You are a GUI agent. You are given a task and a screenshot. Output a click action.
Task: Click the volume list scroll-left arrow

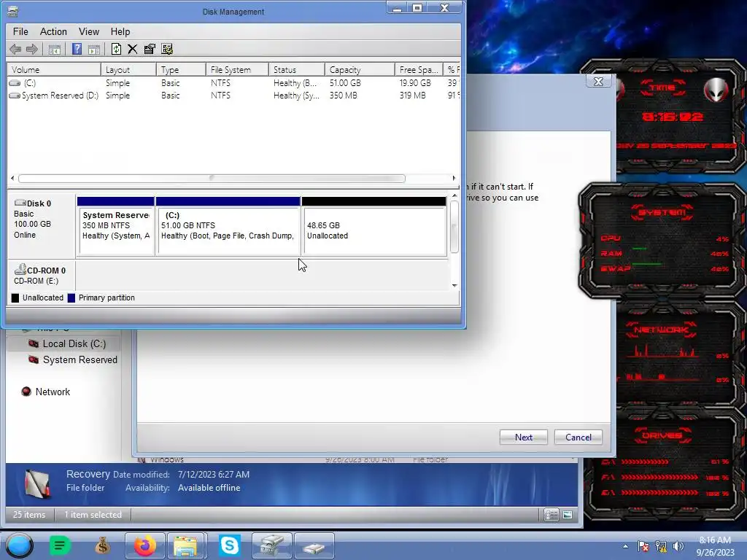coord(12,178)
